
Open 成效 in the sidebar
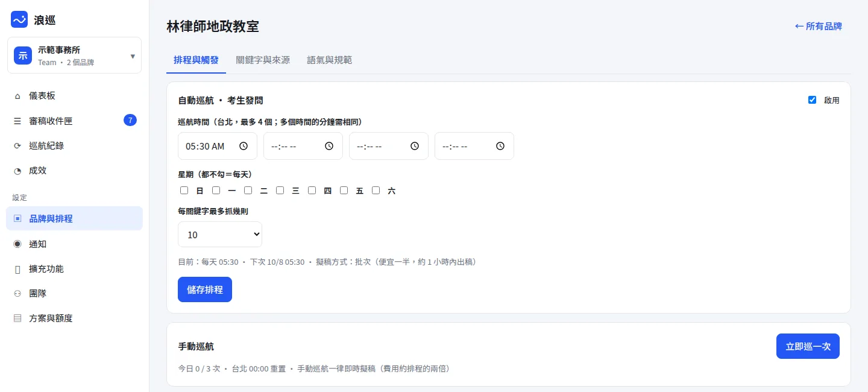point(74,171)
